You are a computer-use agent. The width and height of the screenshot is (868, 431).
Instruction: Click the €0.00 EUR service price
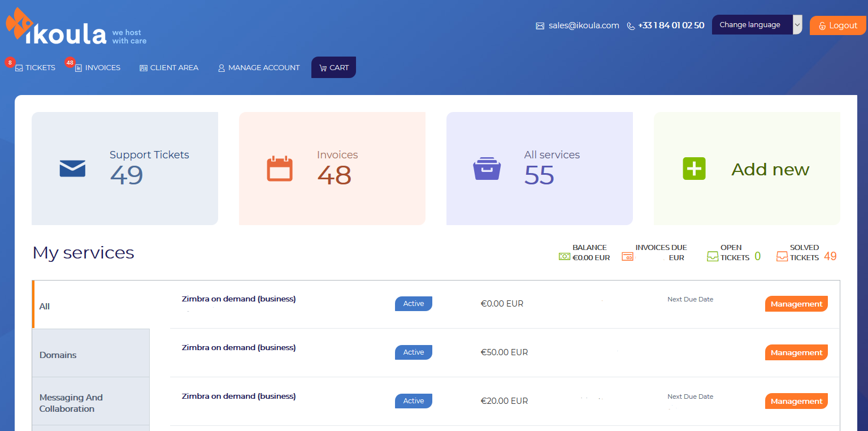[x=502, y=304]
